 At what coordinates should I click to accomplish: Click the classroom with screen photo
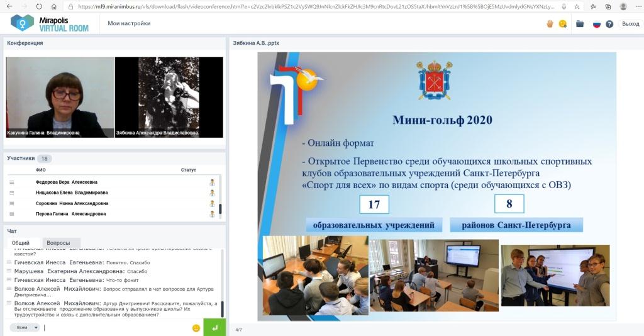tap(434, 275)
